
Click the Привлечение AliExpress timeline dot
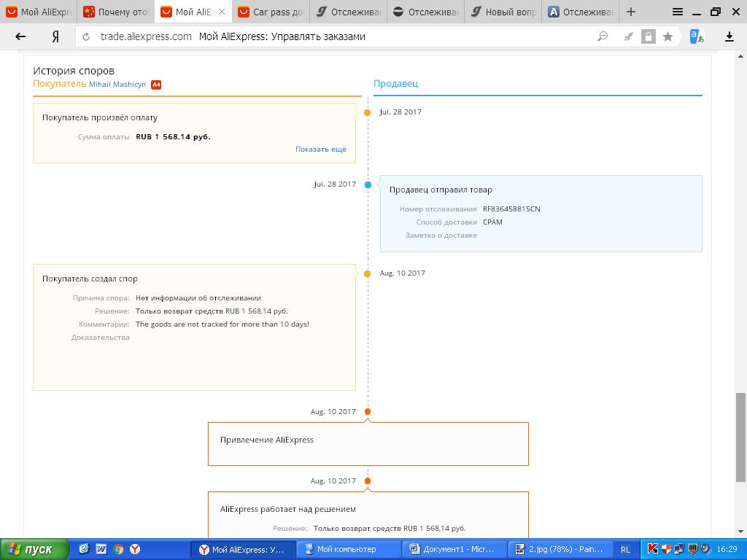[x=368, y=411]
